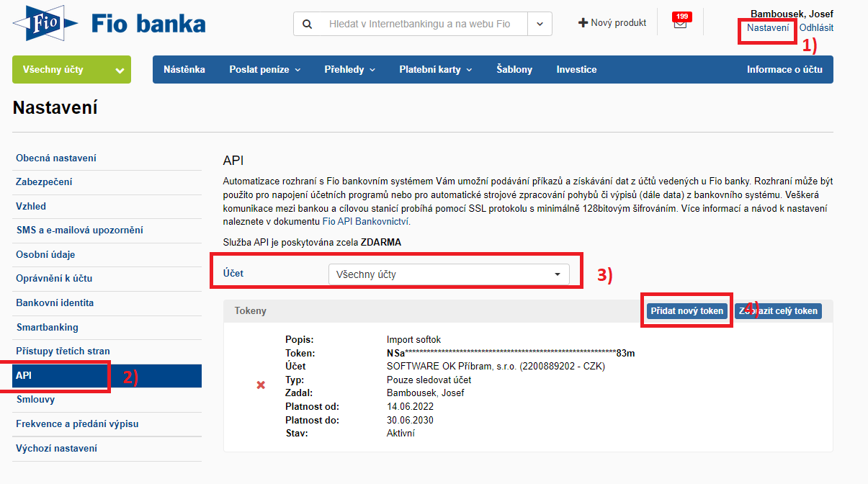The width and height of the screenshot is (868, 484).
Task: Open the search box dropdown arrow
Action: (540, 24)
